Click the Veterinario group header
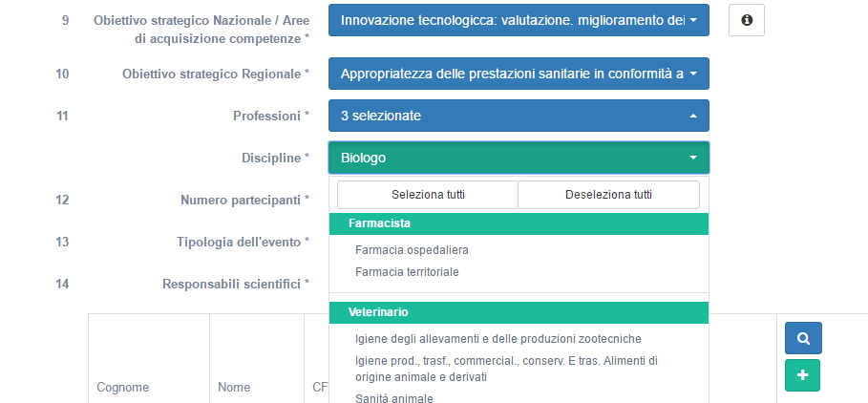This screenshot has width=868, height=403. (519, 312)
